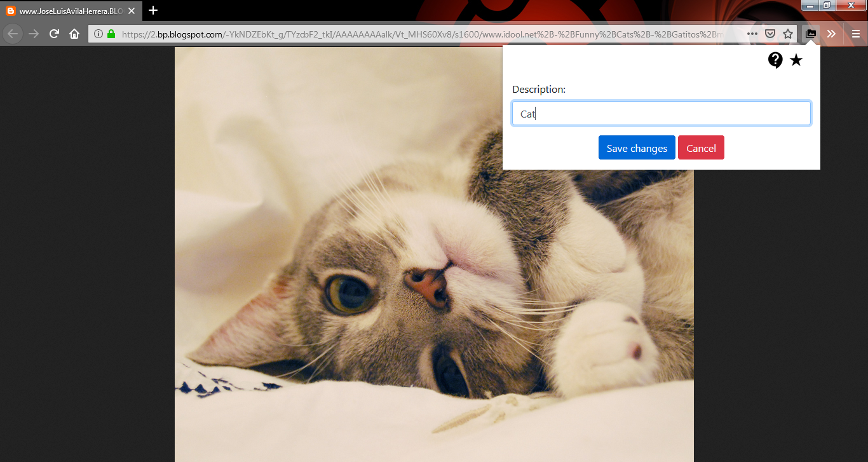Expand the toolbar overflow chevron
Image resolution: width=868 pixels, height=462 pixels.
point(831,34)
